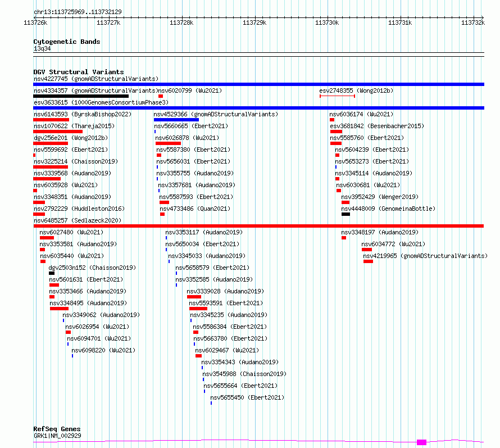
Task: Open nsv6029467 (Wu2021) variant
Action: 227,350
